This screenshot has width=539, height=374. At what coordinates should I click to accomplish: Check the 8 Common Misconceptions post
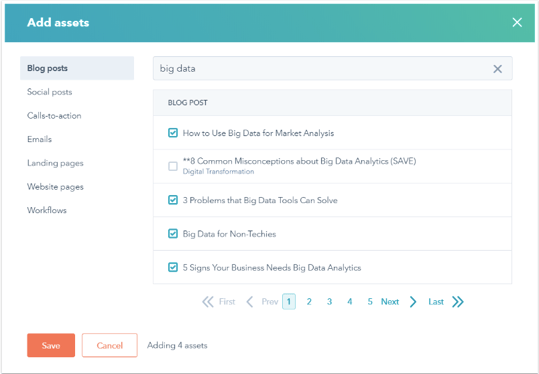pos(173,166)
